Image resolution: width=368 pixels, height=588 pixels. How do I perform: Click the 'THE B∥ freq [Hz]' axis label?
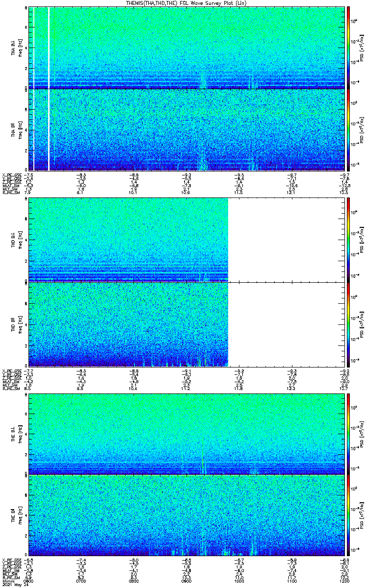coord(16,514)
